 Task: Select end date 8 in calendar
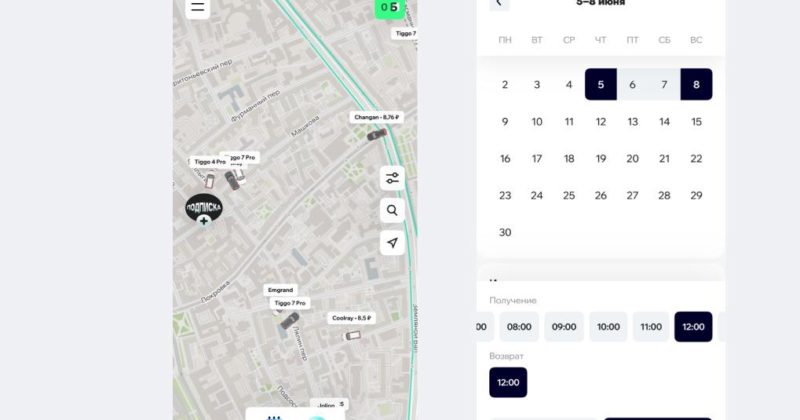point(696,84)
